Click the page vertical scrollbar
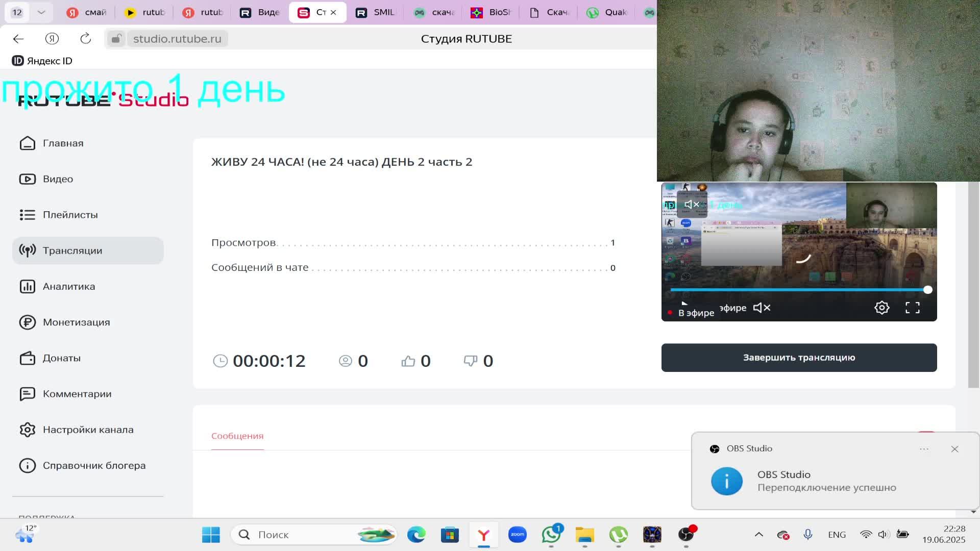This screenshot has height=551, width=980. (974, 285)
